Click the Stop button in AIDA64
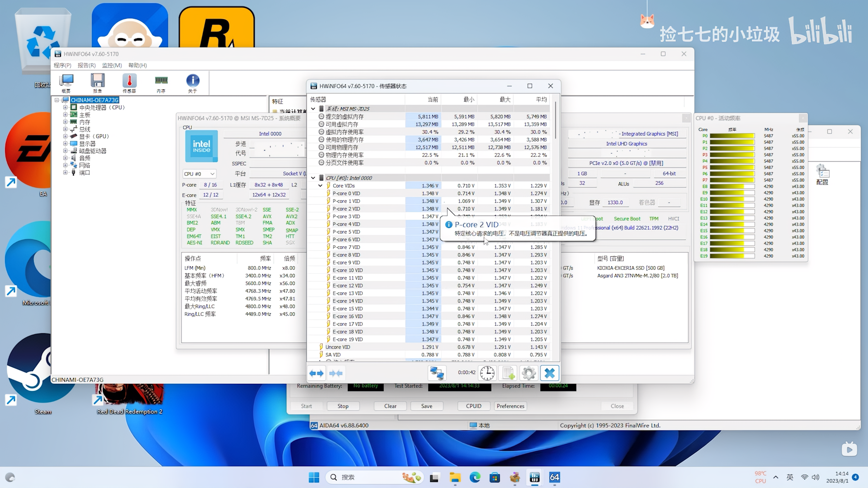Viewport: 868px width, 488px height. click(x=343, y=406)
